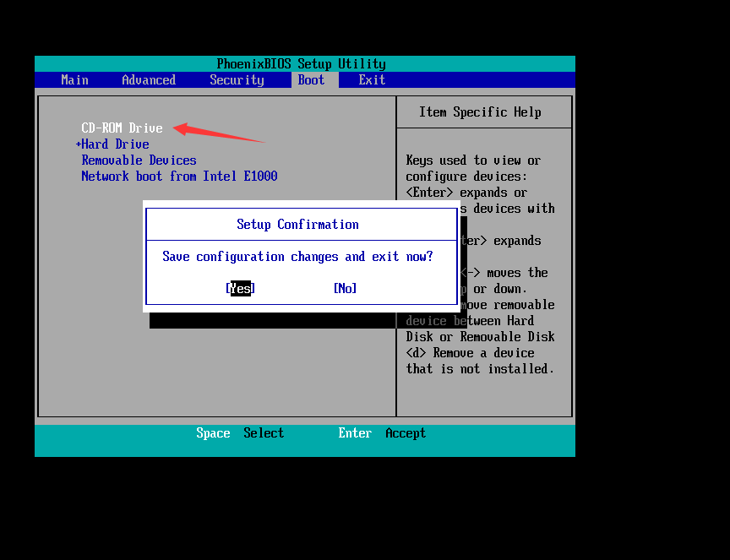730x560 pixels.
Task: Click the Space Select hint in footer
Action: point(240,433)
